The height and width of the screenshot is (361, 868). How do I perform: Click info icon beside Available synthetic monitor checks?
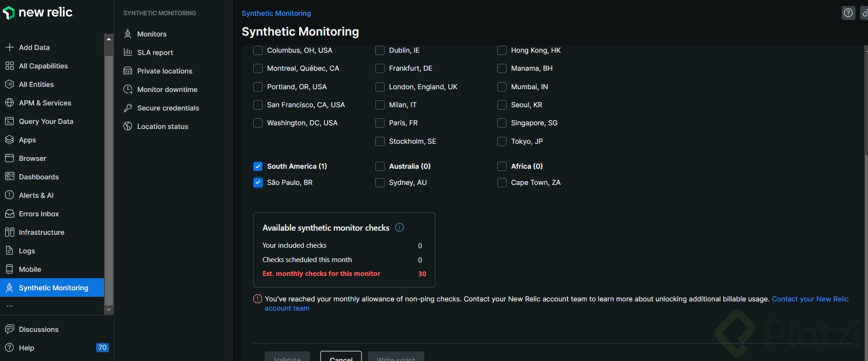400,227
